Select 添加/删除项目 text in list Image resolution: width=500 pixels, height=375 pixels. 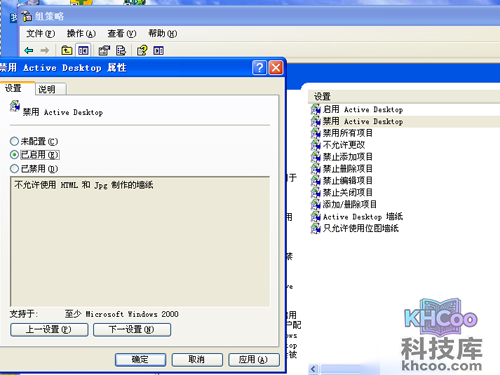point(350,204)
